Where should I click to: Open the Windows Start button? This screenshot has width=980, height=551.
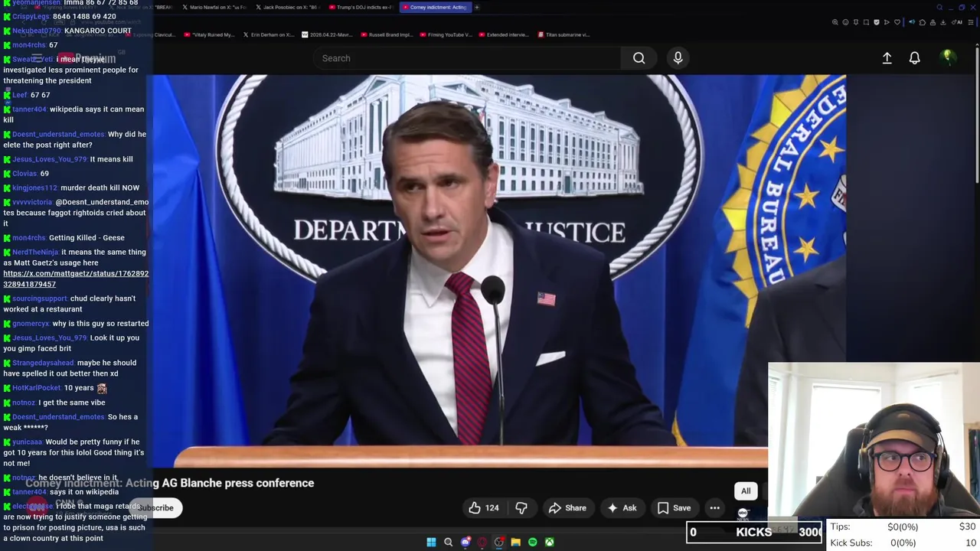(431, 542)
